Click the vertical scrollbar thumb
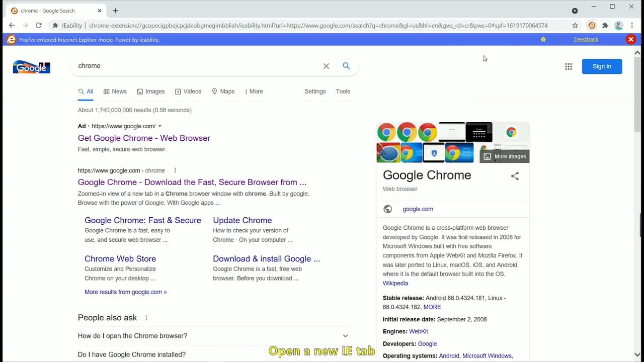This screenshot has width=644, height=362. point(637,94)
